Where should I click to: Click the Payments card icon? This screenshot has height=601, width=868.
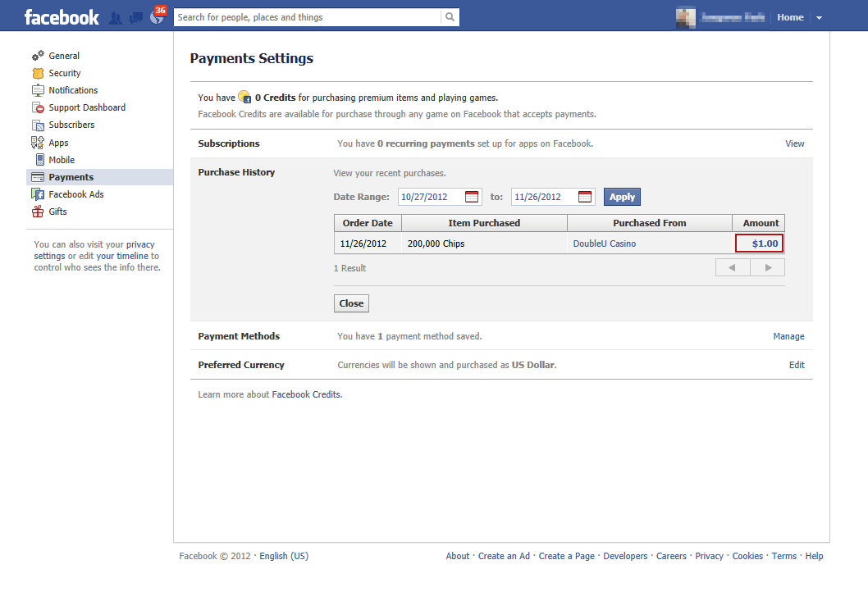pyautogui.click(x=38, y=177)
